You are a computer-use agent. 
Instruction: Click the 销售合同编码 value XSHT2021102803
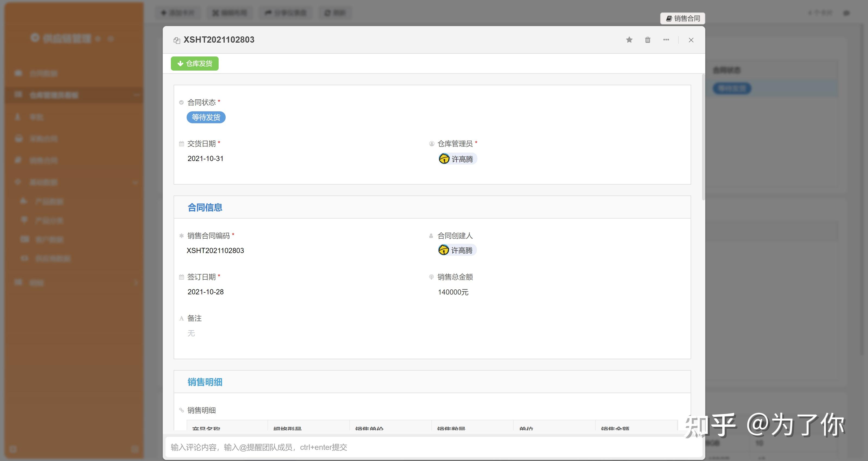coord(215,250)
